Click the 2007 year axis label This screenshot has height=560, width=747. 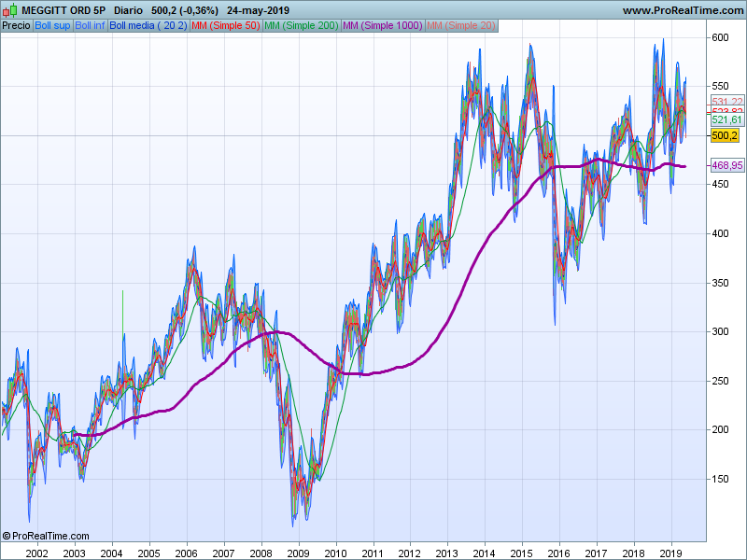223,553
